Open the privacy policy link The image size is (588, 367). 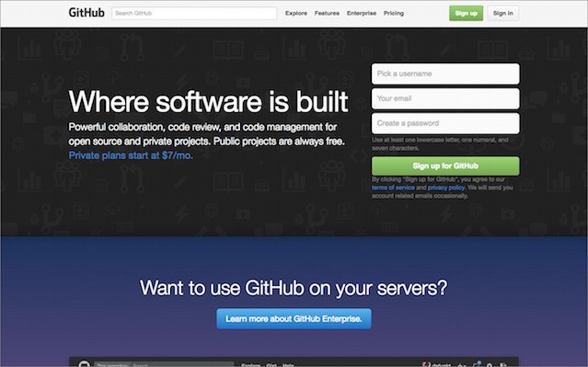[446, 188]
